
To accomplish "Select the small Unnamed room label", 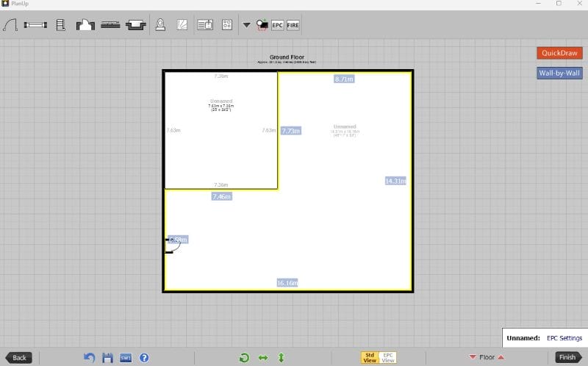I will coord(221,101).
